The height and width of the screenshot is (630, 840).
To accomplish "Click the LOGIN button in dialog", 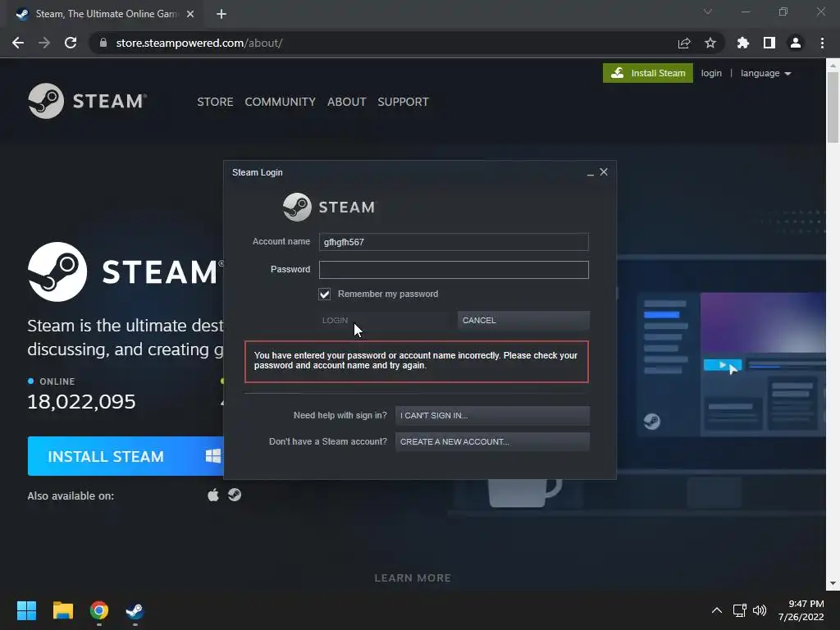I will coord(385,321).
